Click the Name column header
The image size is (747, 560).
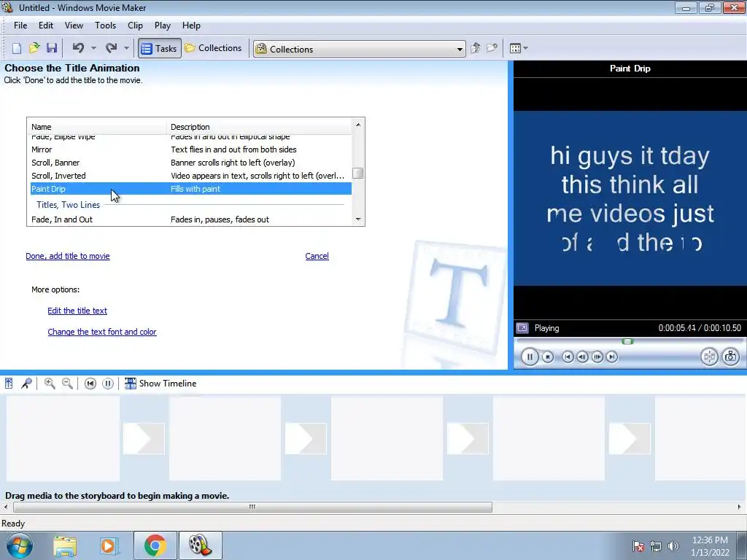[x=97, y=127]
